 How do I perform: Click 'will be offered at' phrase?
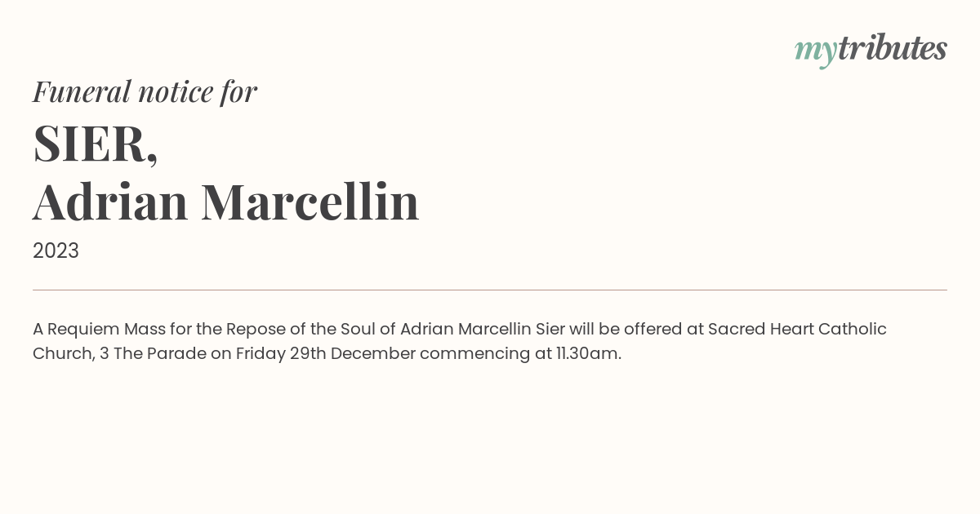click(x=636, y=329)
